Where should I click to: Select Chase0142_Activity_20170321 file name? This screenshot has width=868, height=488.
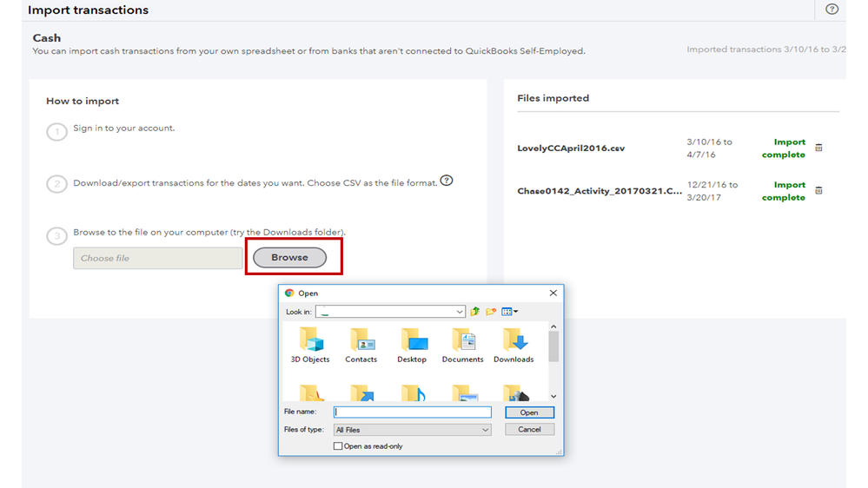tap(600, 191)
